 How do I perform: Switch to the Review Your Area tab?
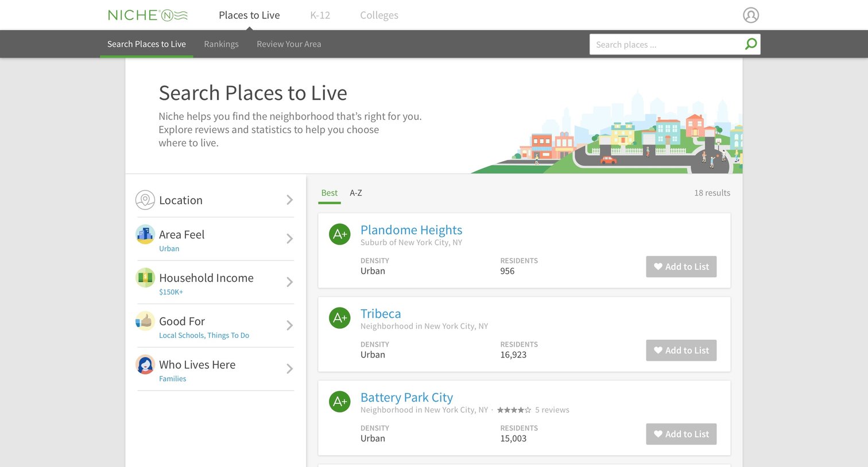point(289,44)
